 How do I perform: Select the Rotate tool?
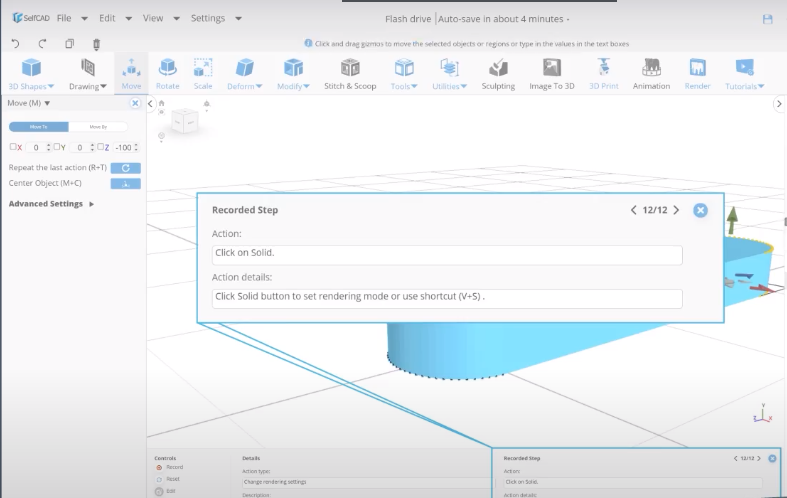click(168, 74)
